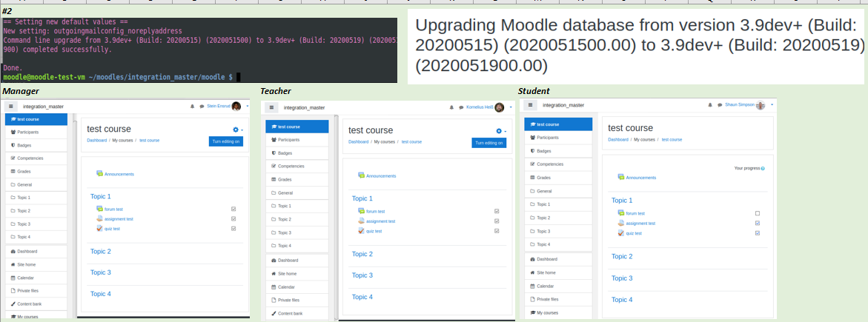Click Kornelius Heiß's avatar picture
Screen dimensions: 868x322
500,107
